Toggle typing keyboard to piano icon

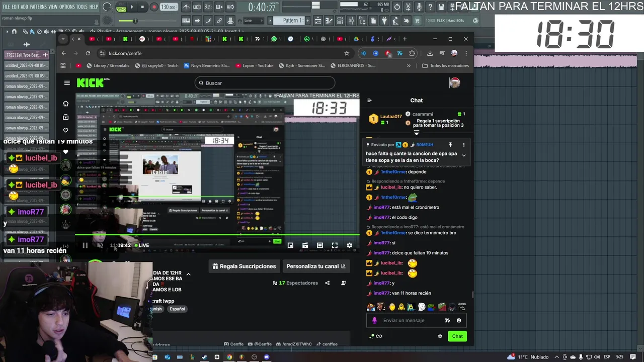pos(186,21)
